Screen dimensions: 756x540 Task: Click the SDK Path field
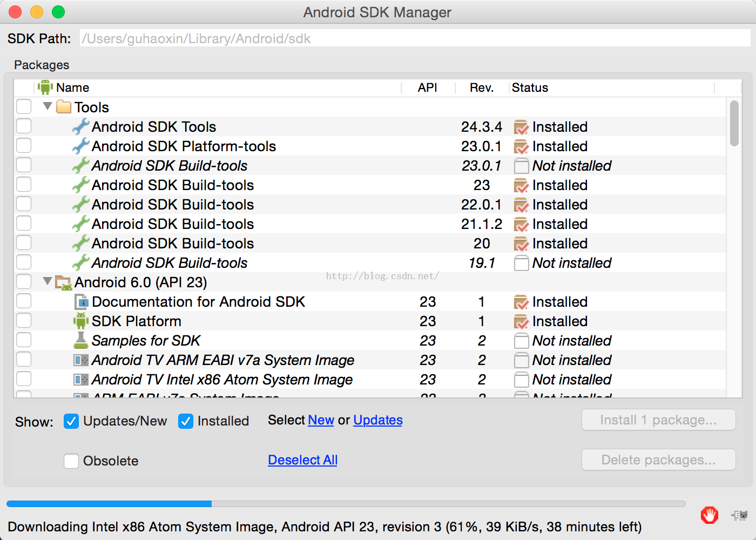415,38
